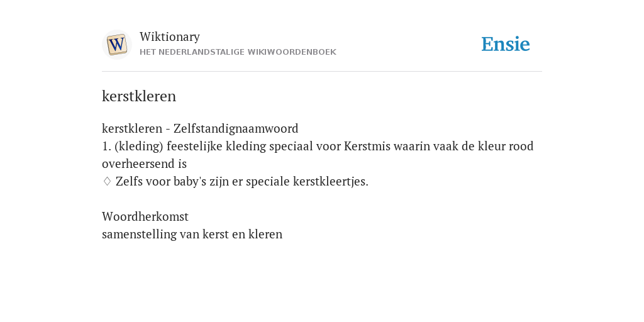Click the definition starting with (kleding)
Screen dimensions: 644x322
(x=318, y=155)
